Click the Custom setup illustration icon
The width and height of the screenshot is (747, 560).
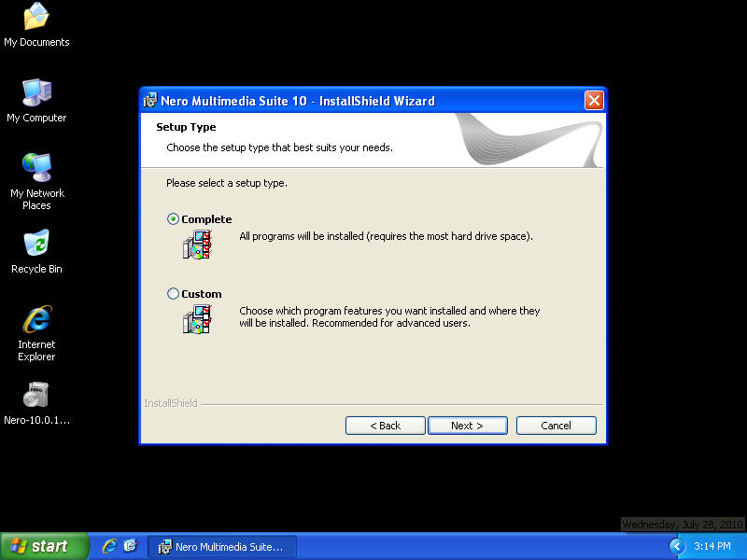197,319
